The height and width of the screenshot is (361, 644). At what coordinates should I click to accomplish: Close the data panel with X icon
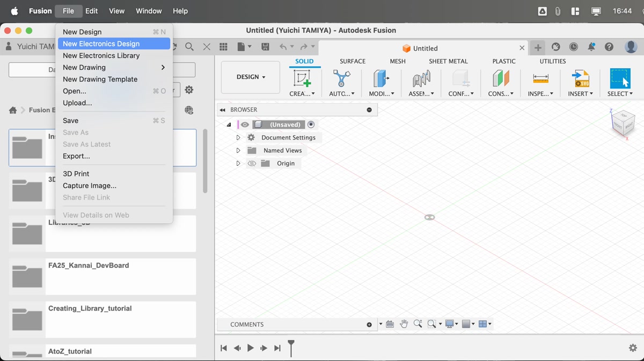[207, 47]
